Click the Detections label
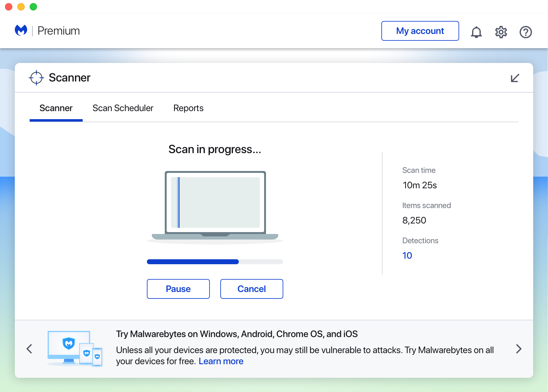The width and height of the screenshot is (548, 392). (420, 240)
